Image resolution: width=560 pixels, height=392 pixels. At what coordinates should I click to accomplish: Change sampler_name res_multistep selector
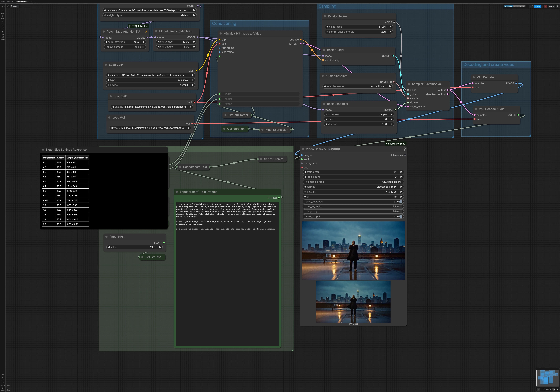click(358, 86)
